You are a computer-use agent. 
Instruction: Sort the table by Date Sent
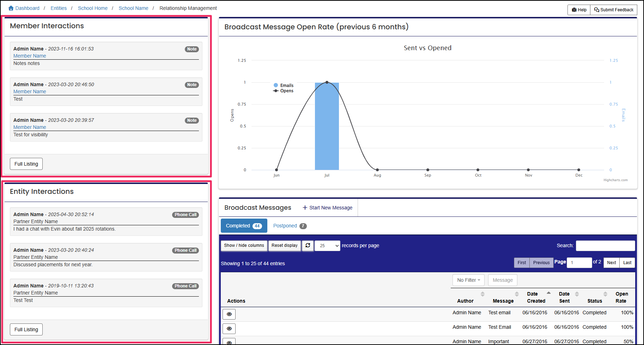pyautogui.click(x=577, y=294)
